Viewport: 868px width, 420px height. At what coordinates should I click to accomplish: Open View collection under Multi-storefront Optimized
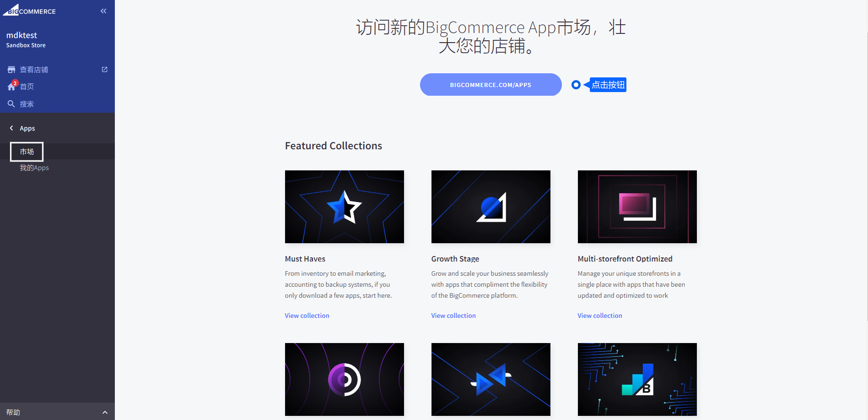tap(600, 316)
